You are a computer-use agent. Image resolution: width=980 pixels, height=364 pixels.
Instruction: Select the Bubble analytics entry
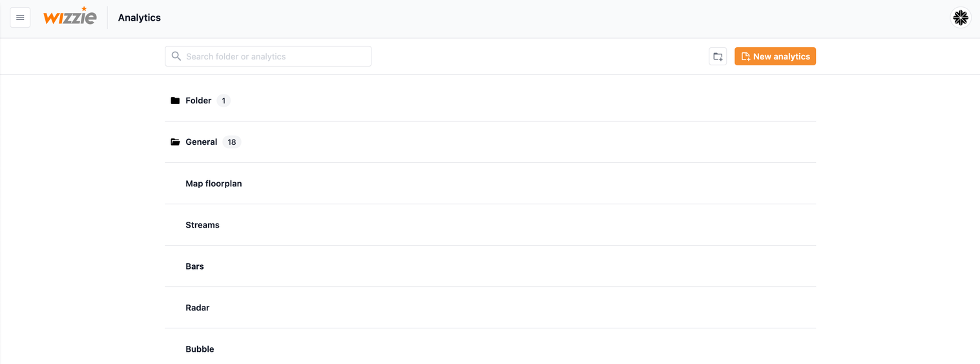(x=200, y=349)
